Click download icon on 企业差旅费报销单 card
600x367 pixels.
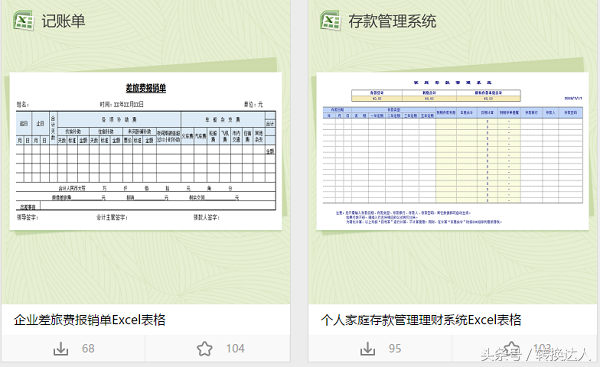(60, 349)
